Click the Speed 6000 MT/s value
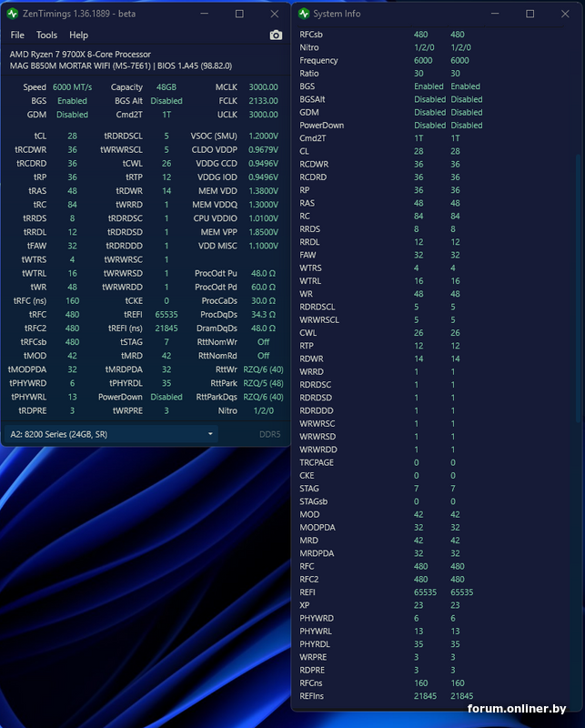The width and height of the screenshot is (585, 728). pos(71,87)
